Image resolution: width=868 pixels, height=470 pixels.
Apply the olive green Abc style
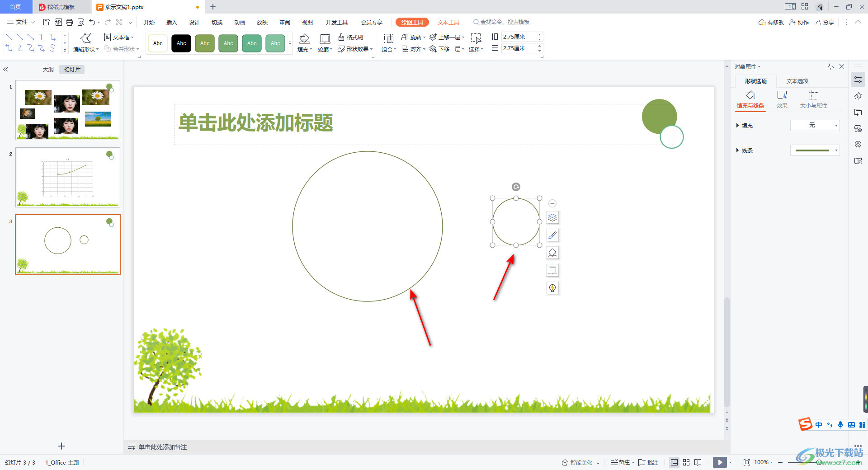[x=205, y=43]
